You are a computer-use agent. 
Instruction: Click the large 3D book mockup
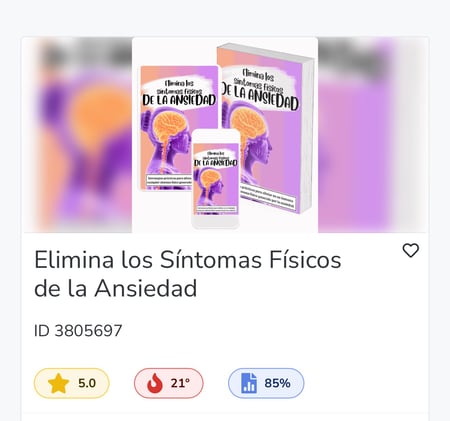click(267, 128)
